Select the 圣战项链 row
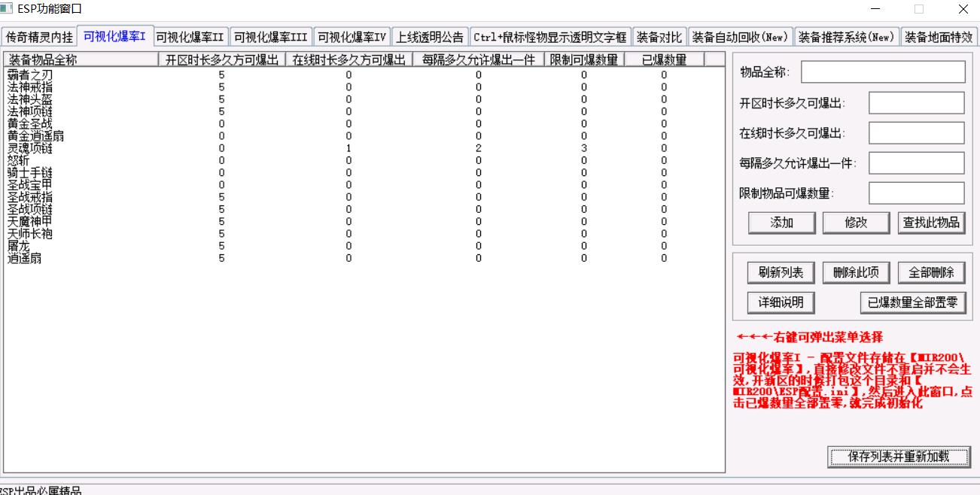The height and width of the screenshot is (495, 980). 364,209
